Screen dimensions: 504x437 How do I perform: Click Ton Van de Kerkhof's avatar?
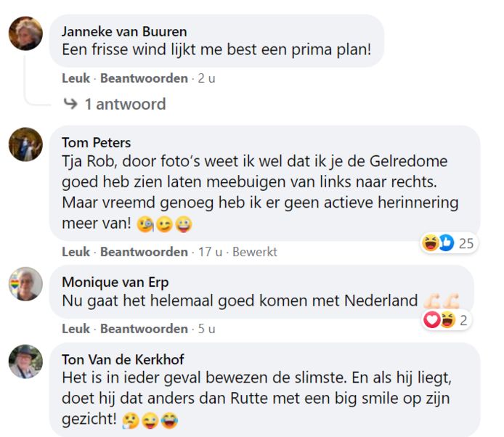(25, 361)
